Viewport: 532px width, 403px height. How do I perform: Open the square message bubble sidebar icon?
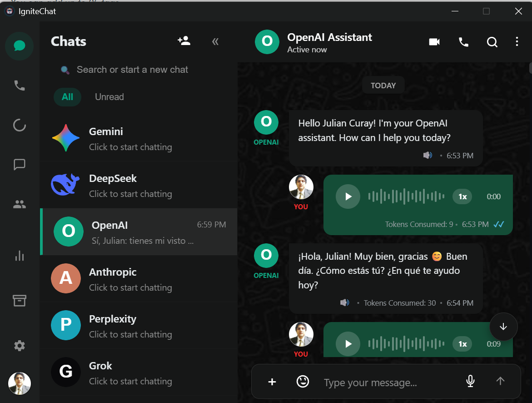20,165
